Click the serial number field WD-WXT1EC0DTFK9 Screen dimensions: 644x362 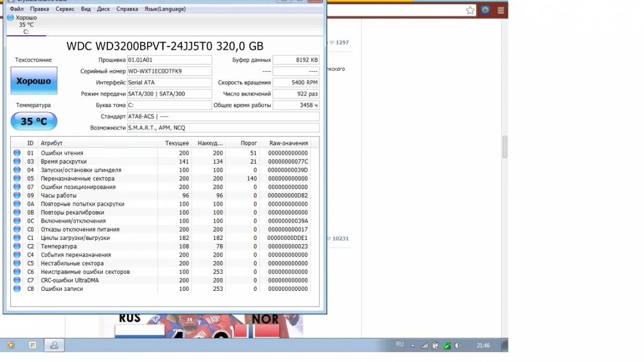[169, 71]
